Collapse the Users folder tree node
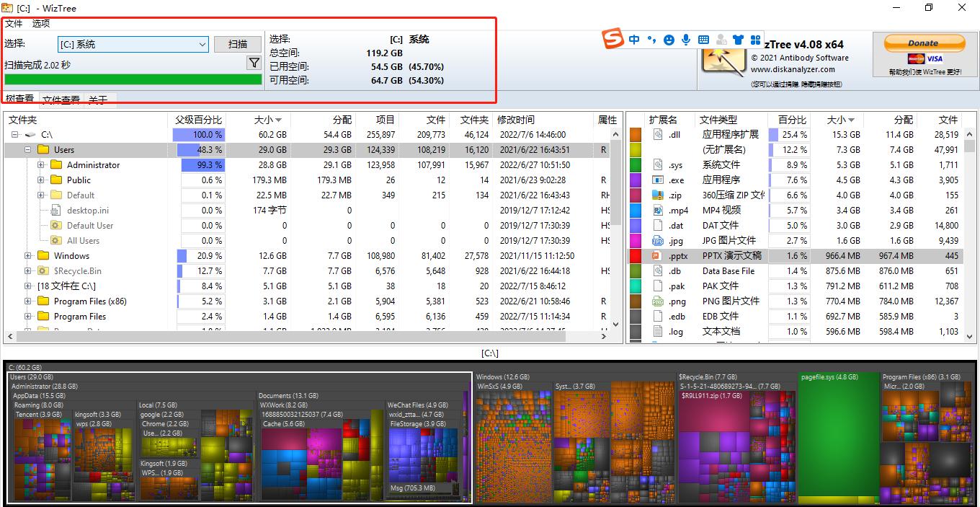This screenshot has height=507, width=980. coord(28,150)
